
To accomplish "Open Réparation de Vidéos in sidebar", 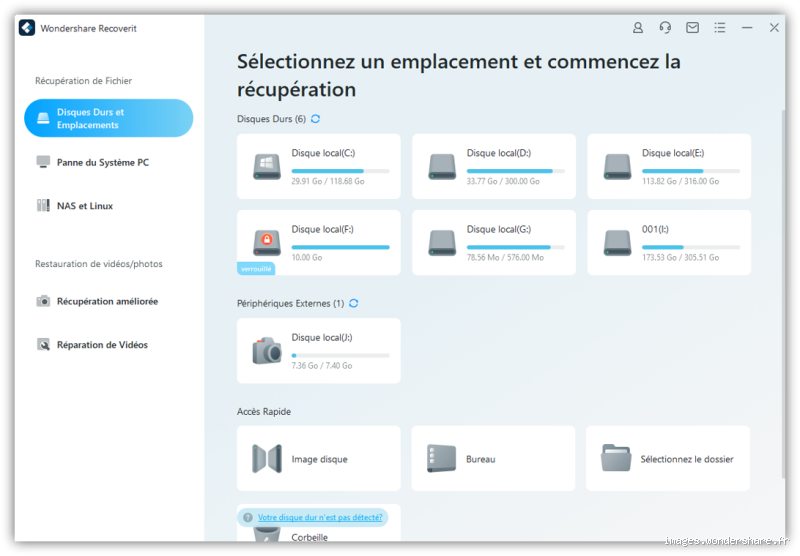I will pos(101,345).
